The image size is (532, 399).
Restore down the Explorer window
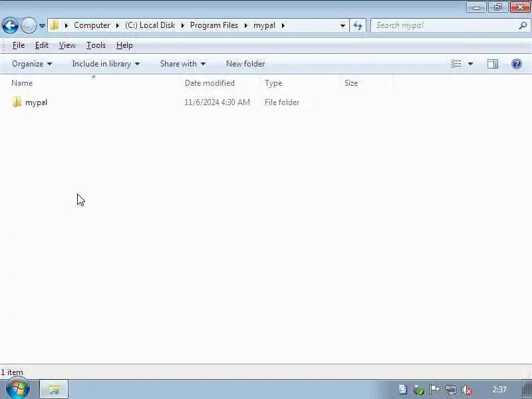click(x=497, y=7)
